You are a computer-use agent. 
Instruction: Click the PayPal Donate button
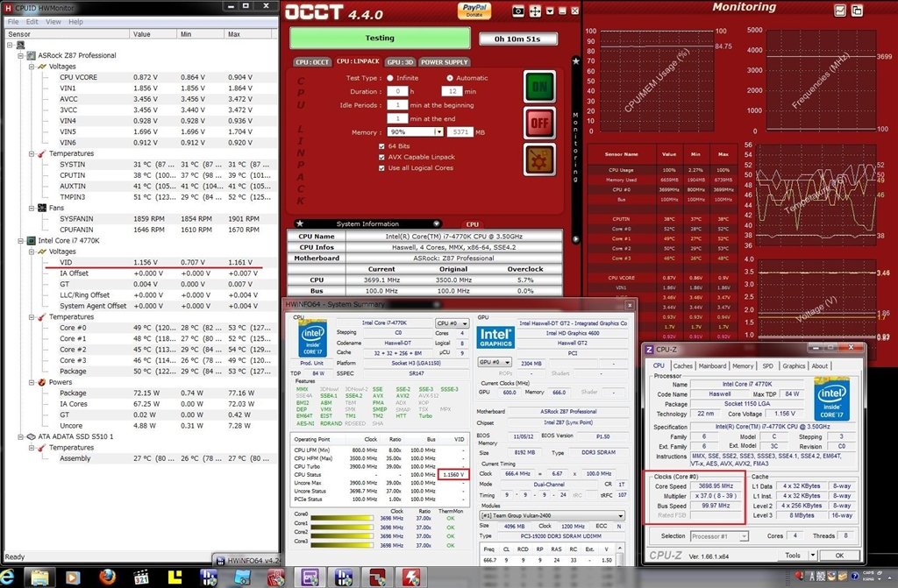click(474, 11)
